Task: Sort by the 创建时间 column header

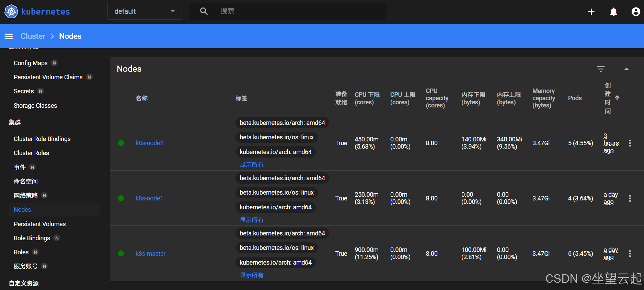Action: 608,98
